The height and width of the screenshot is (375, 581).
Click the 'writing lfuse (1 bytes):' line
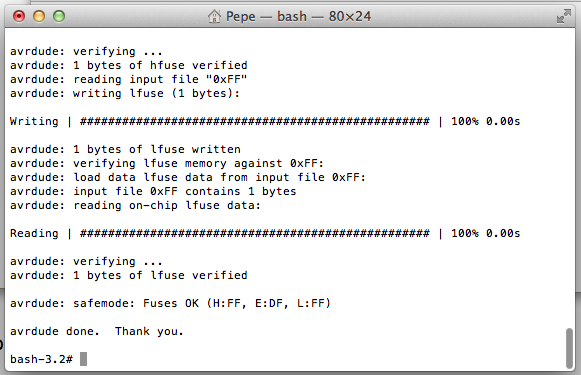pyautogui.click(x=125, y=93)
